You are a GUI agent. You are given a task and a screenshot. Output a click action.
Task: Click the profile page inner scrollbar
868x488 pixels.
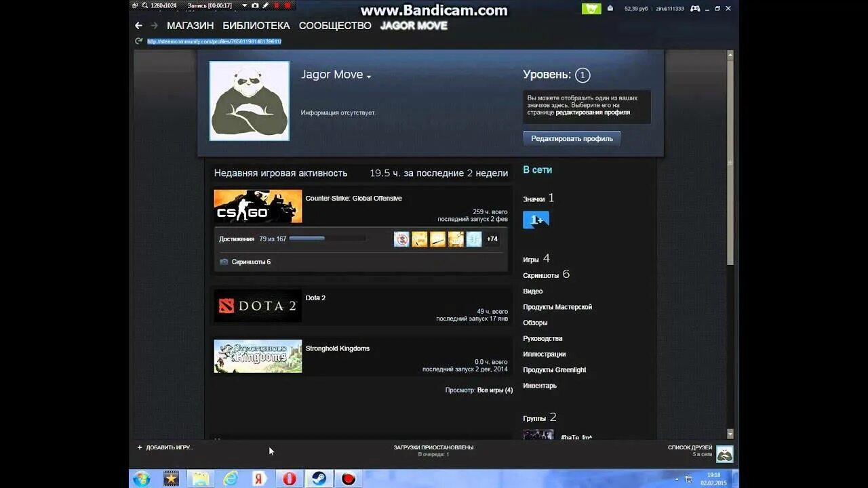pyautogui.click(x=730, y=163)
